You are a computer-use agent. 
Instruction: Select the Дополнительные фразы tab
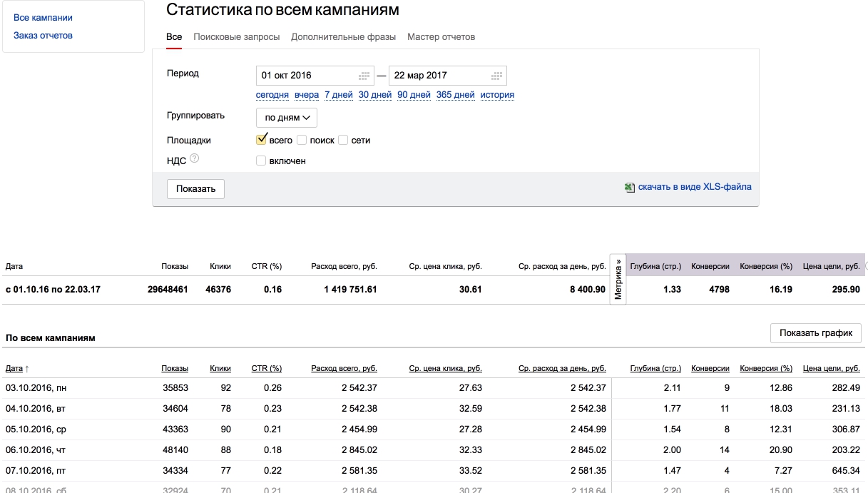point(343,37)
